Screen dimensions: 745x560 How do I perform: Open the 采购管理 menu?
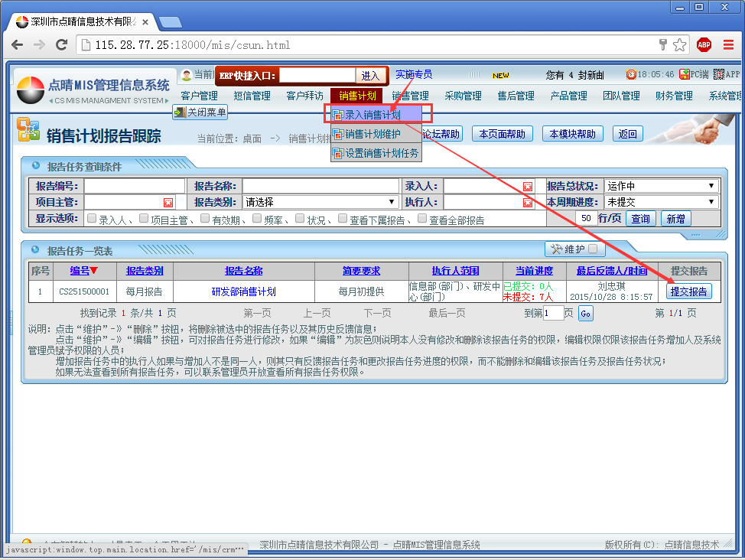pos(463,96)
